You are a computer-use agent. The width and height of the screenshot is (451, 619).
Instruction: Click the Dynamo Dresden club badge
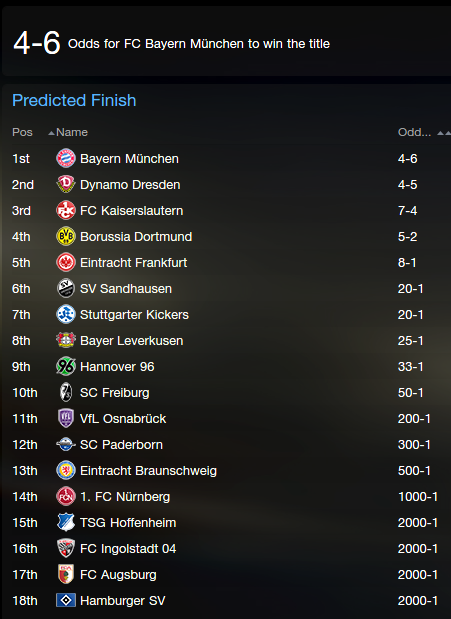click(66, 184)
